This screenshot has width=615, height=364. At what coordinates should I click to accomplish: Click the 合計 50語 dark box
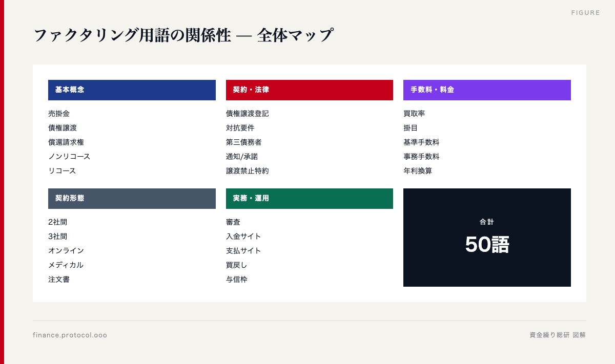(x=487, y=238)
